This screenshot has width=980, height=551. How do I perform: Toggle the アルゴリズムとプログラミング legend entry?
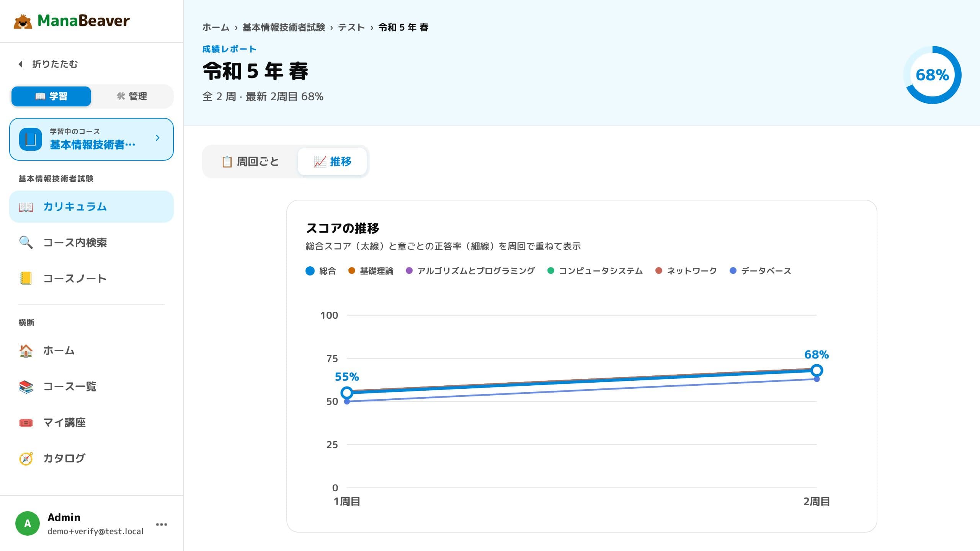coord(470,271)
